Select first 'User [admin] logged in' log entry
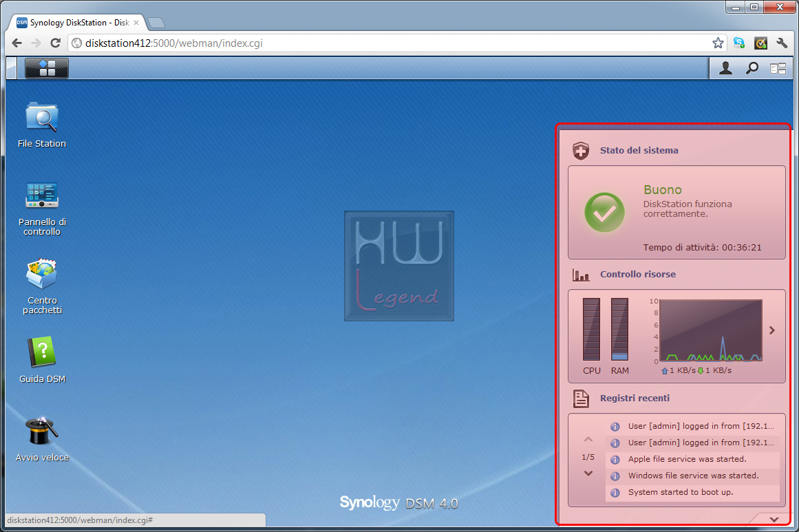 pos(692,427)
